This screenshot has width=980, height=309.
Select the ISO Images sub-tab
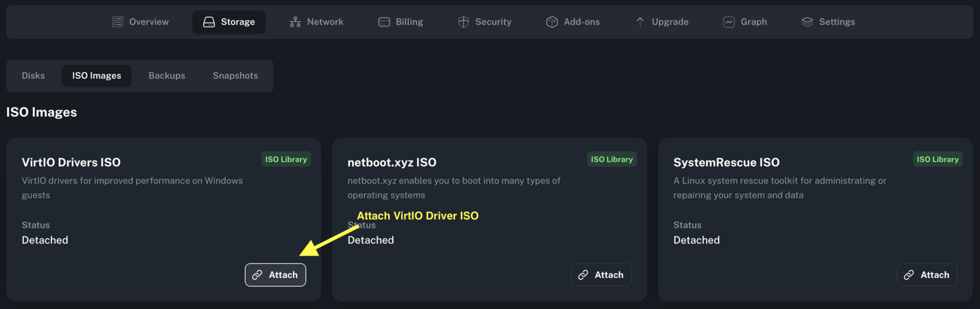97,76
